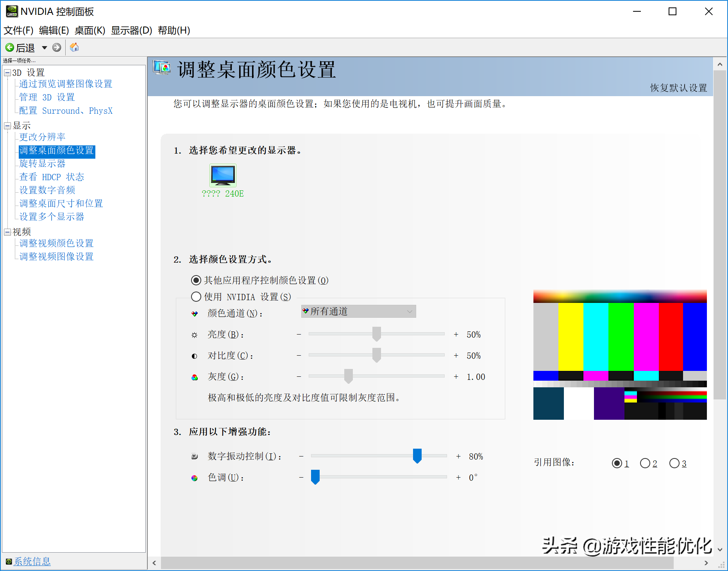Click the system information icon at bottom-left
The image size is (728, 571).
[9, 562]
